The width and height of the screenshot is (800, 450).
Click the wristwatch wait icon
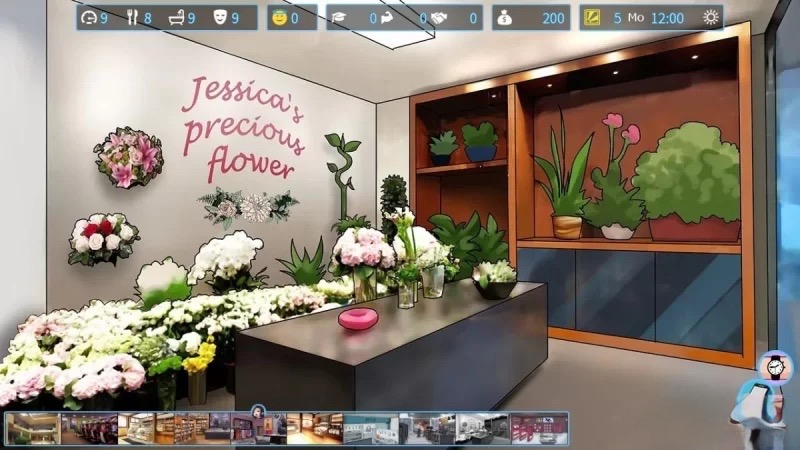774,367
